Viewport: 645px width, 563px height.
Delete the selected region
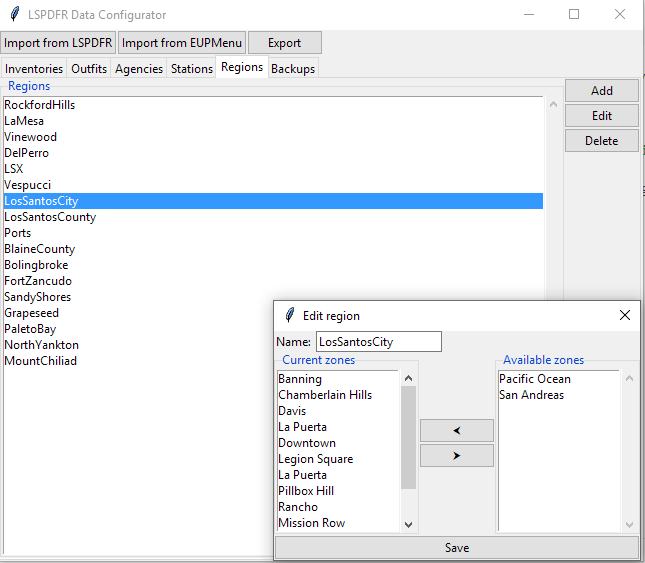pos(601,141)
